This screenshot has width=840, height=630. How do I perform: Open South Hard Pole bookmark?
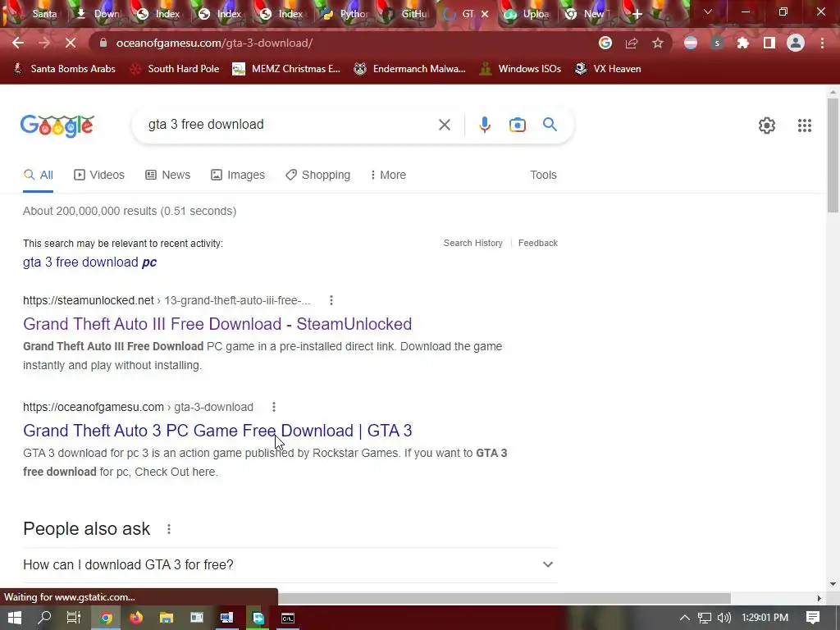175,69
